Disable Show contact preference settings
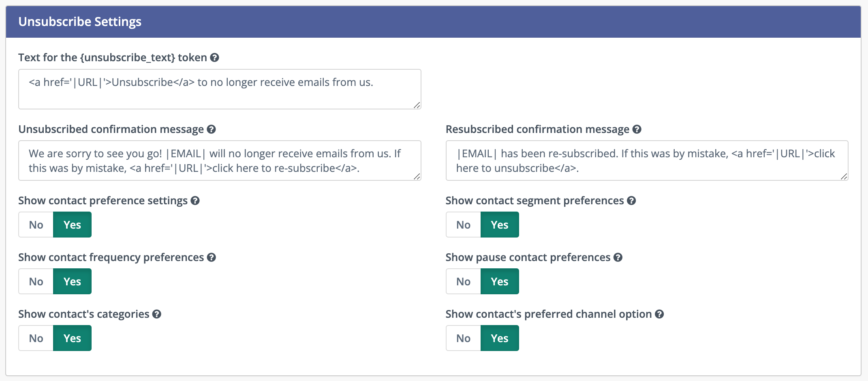This screenshot has width=868, height=381. 36,225
